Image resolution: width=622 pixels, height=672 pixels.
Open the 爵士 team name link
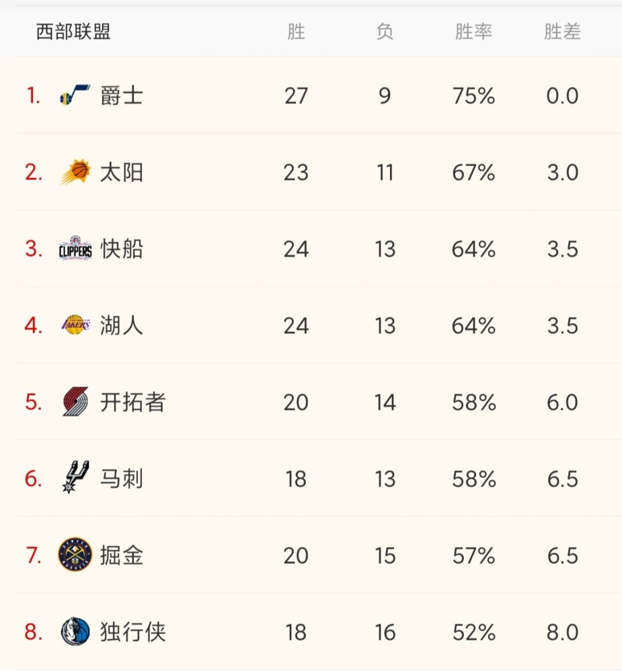(122, 95)
